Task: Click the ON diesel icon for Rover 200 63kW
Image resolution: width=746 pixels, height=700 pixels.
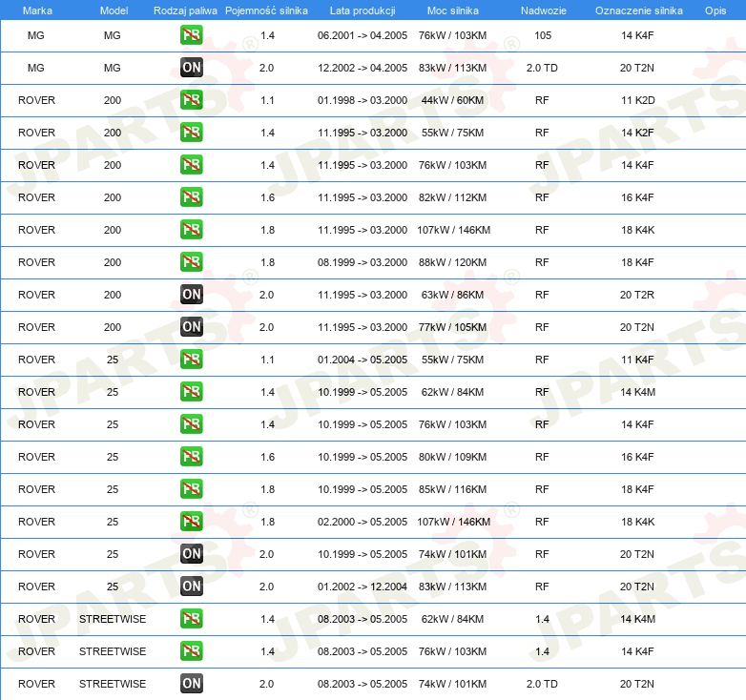Action: click(191, 295)
